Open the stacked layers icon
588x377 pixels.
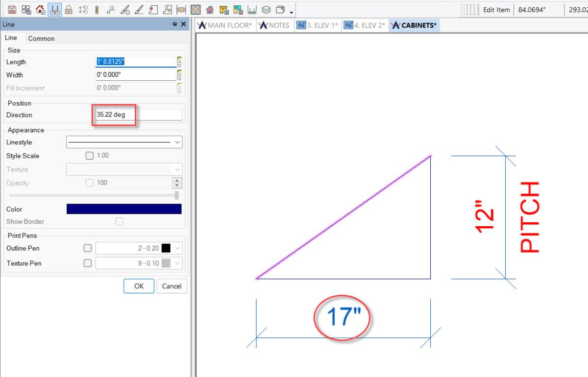click(x=266, y=10)
